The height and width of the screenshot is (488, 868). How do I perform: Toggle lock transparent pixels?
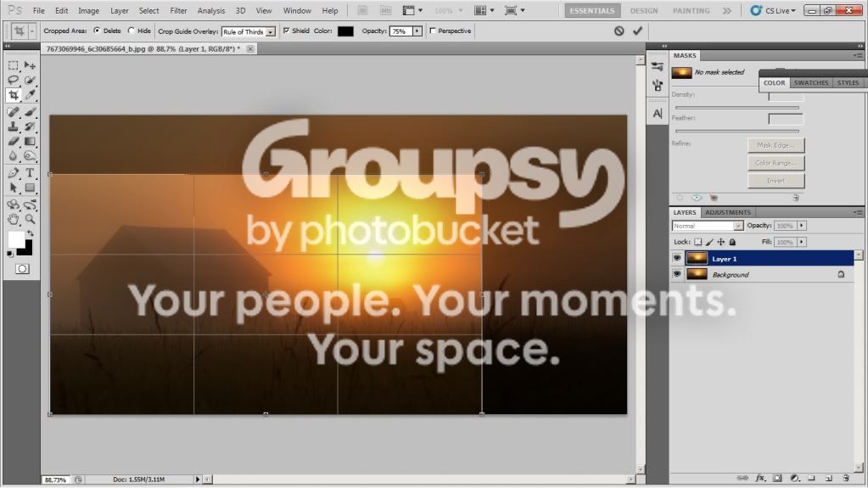(x=698, y=242)
